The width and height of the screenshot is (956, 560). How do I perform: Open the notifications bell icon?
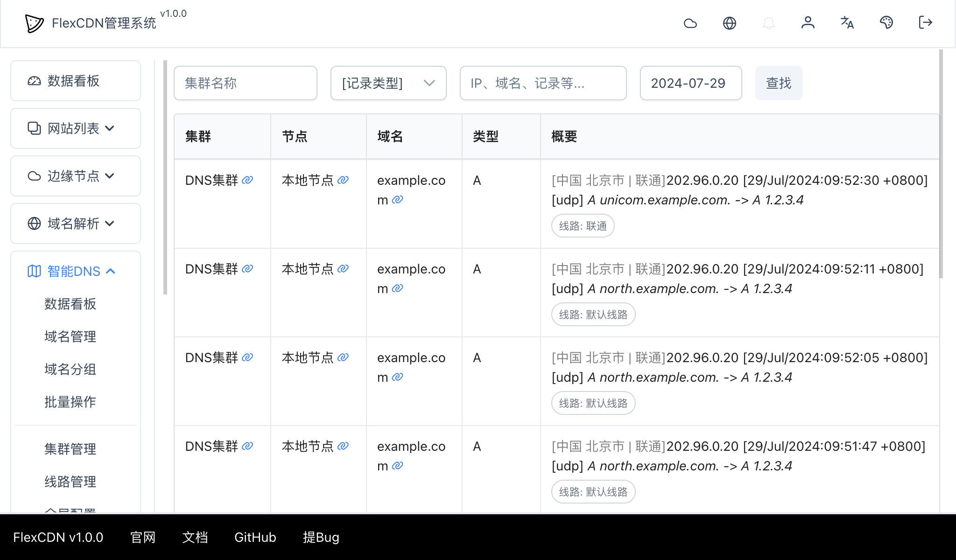(769, 23)
